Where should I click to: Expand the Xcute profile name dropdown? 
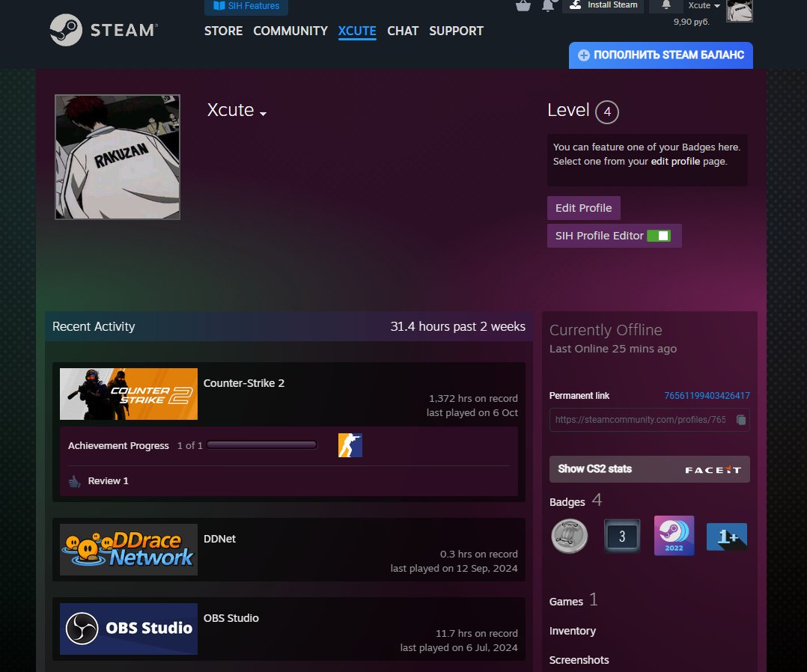tap(263, 113)
